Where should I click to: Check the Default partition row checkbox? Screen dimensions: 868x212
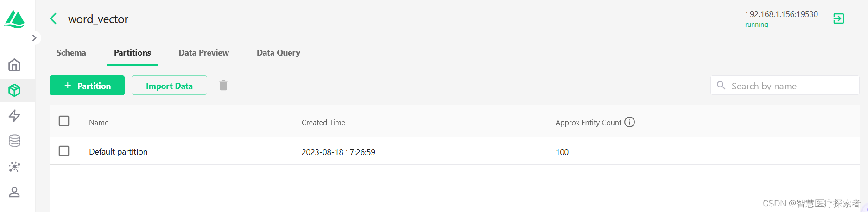64,151
